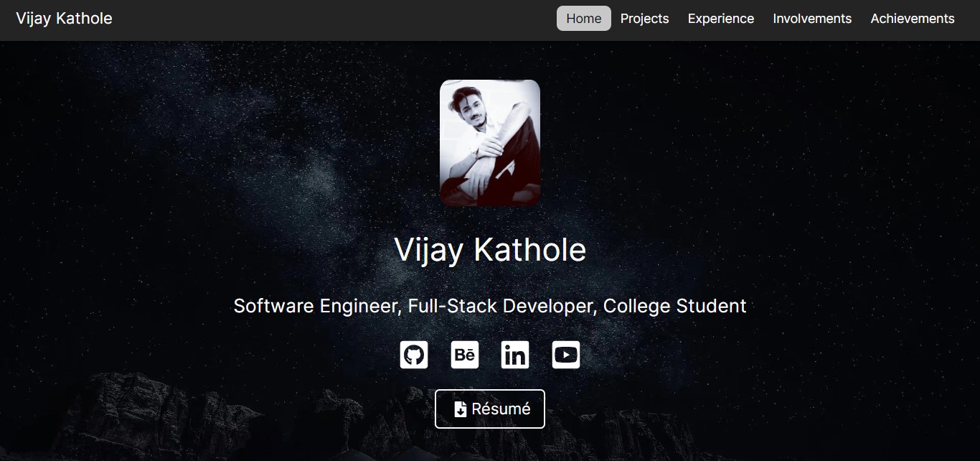Jump to the Achievements section
980x461 pixels.
[x=912, y=19]
